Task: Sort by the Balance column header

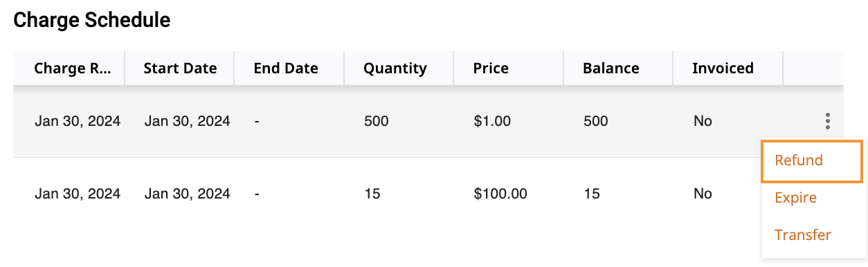Action: click(611, 68)
